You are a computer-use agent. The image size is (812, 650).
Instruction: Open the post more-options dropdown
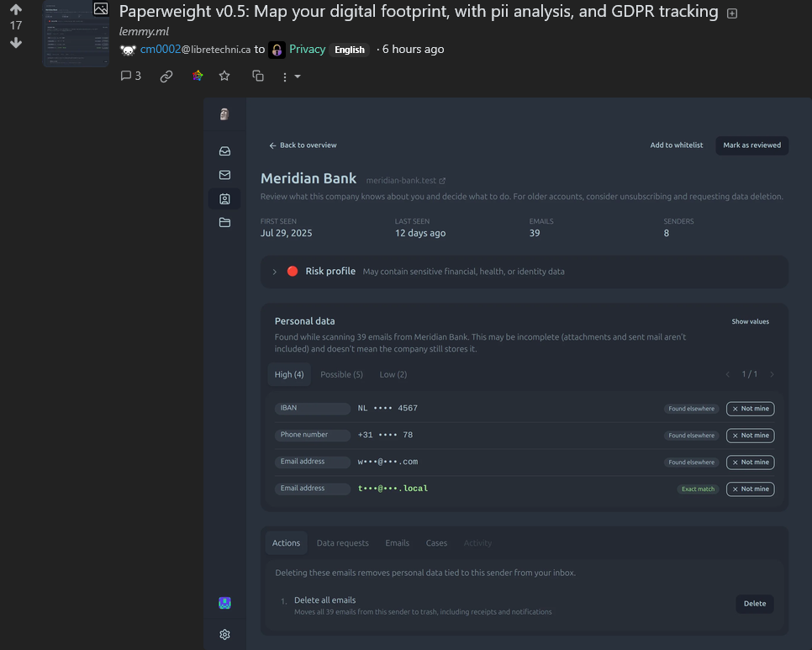(291, 77)
